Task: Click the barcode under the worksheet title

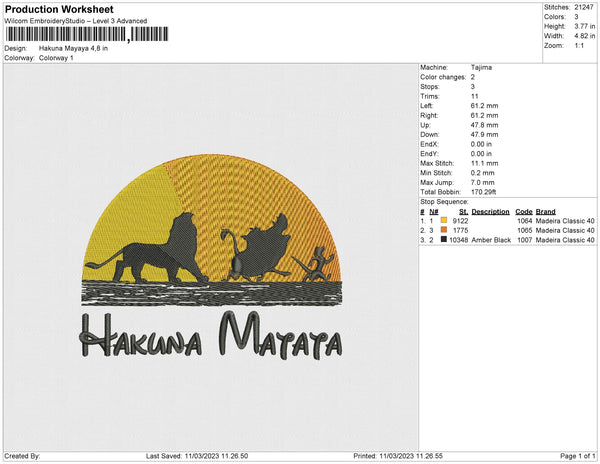Action: (87, 34)
